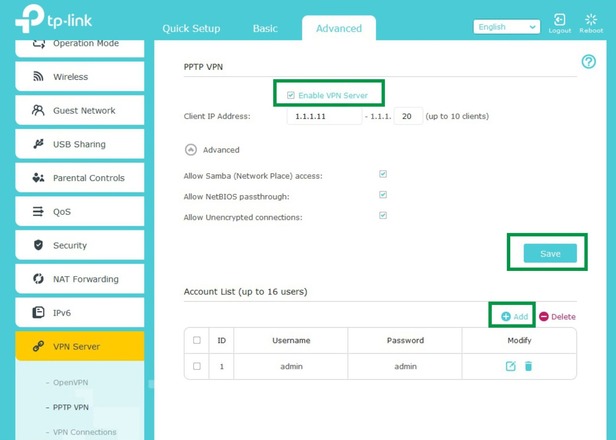Click the Username column header

[x=292, y=341]
